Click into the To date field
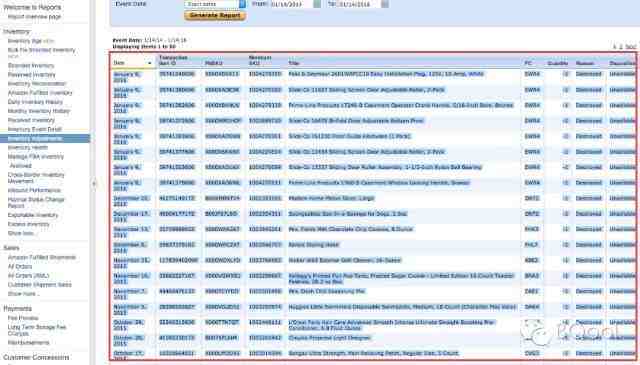The image size is (640, 365). point(358,4)
